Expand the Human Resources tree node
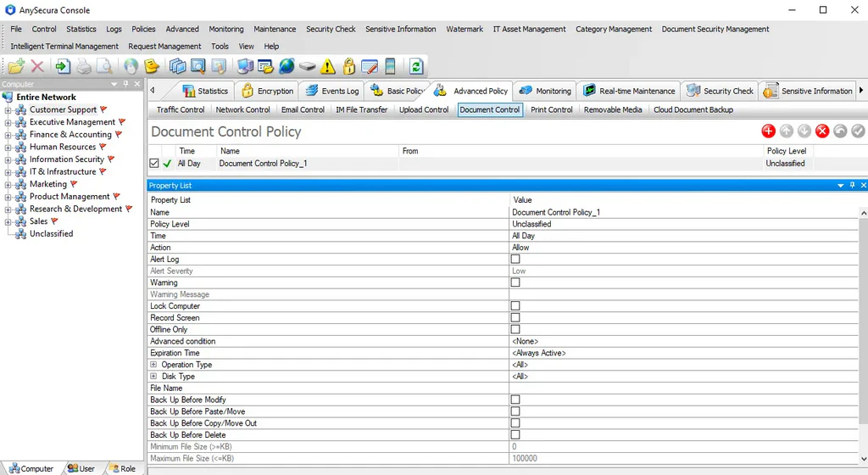Screen dimensions: 868x475 (8, 148)
